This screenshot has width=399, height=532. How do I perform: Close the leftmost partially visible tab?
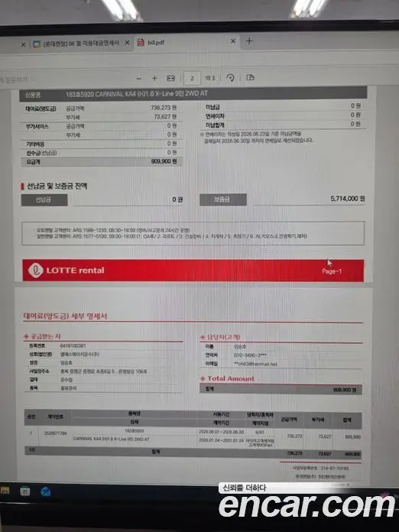click(x=23, y=44)
